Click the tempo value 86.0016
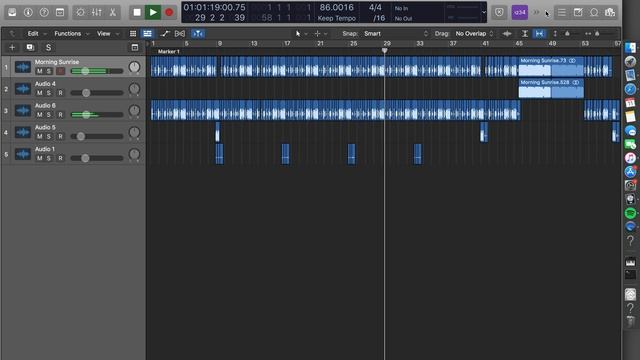Image resolution: width=640 pixels, height=360 pixels. [336, 7]
